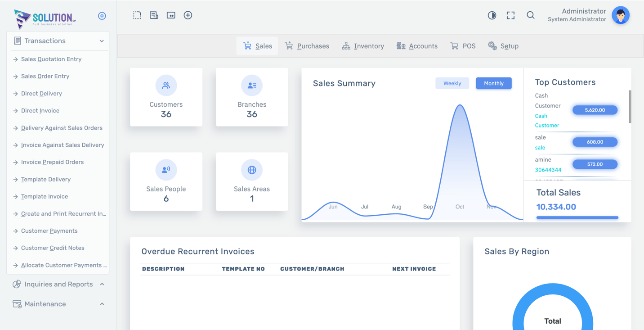Click the plus circle add icon
The width and height of the screenshot is (644, 330).
(188, 15)
